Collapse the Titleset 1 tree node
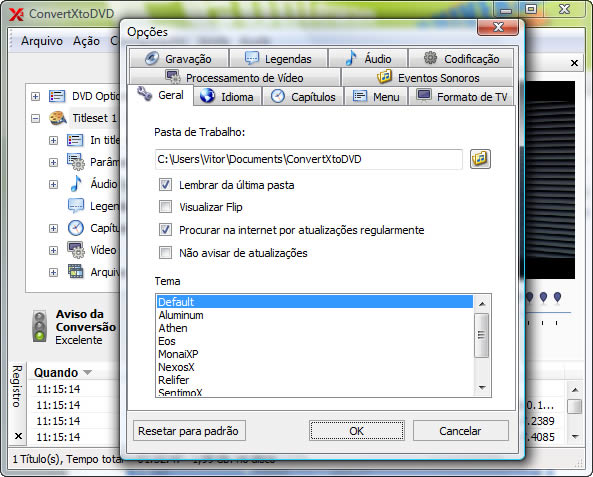Image resolution: width=593 pixels, height=477 pixels. [x=35, y=118]
